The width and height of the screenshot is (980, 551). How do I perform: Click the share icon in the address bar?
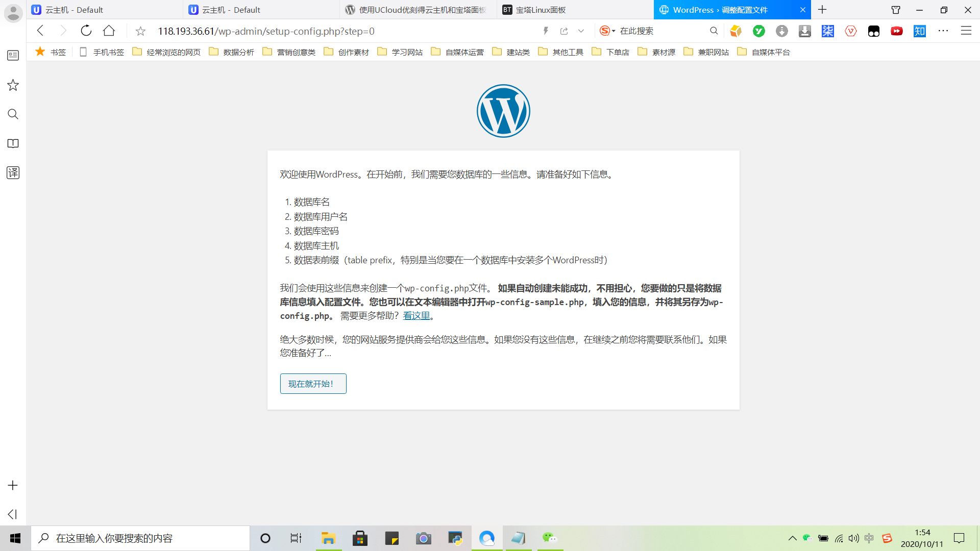564,31
